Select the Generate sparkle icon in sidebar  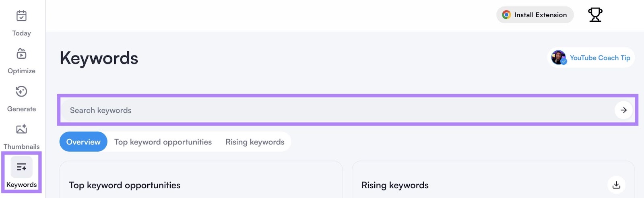21,92
